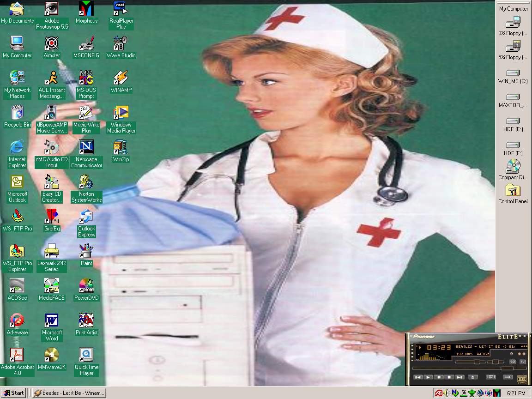
Task: Select the Microsoft Outlook desktop icon
Action: pyautogui.click(x=17, y=188)
